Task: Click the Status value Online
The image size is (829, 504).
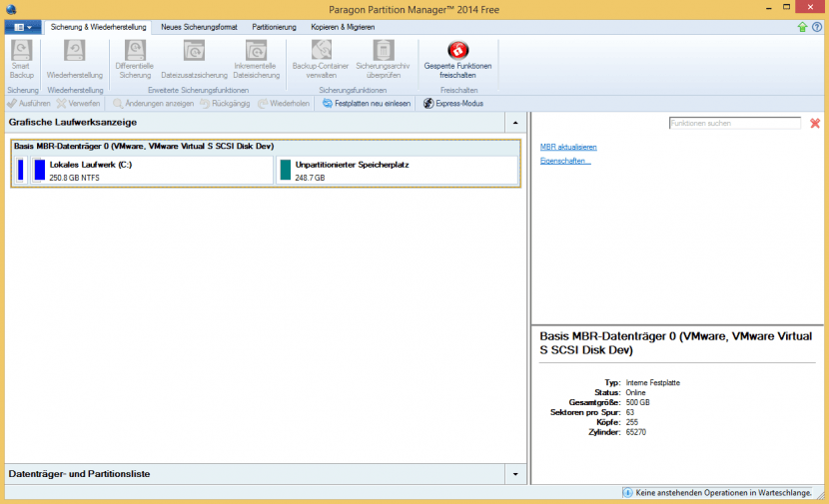Action: 635,392
